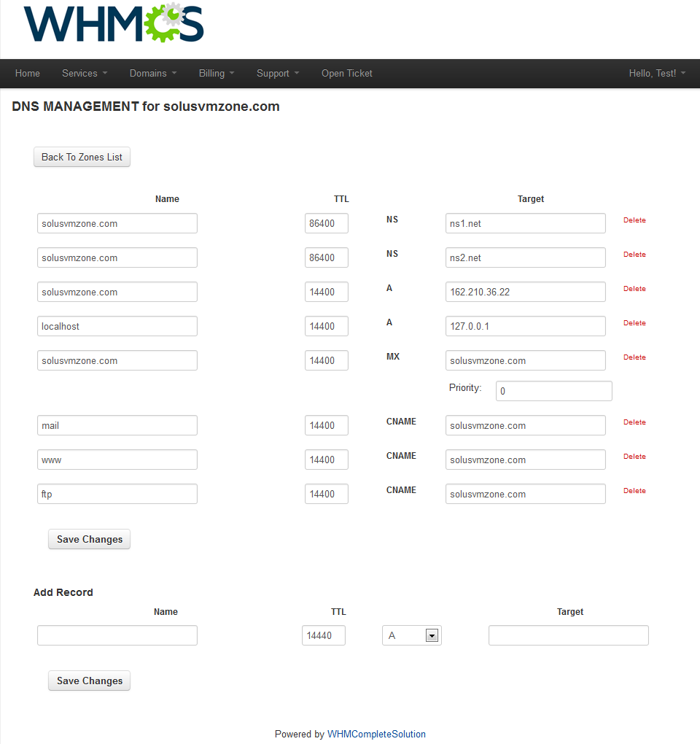
Task: Edit the MX Priority field
Action: [554, 391]
